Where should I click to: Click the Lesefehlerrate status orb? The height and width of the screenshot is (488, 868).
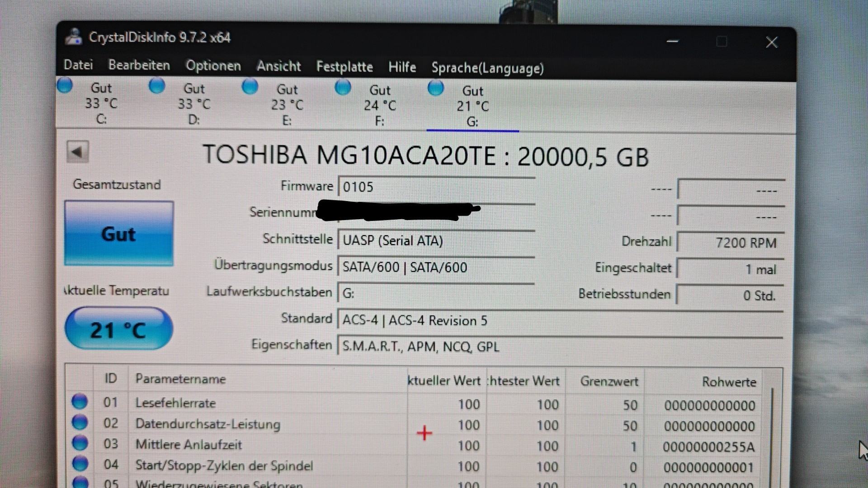[80, 401]
